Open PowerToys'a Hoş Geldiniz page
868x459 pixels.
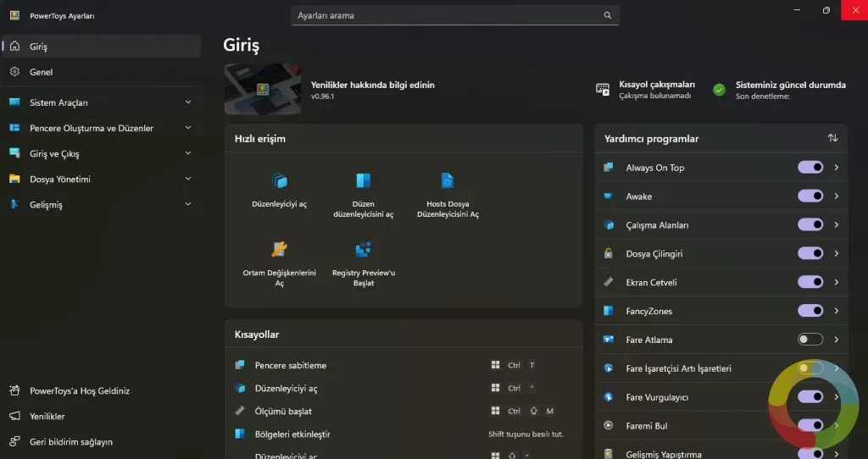(x=102, y=390)
